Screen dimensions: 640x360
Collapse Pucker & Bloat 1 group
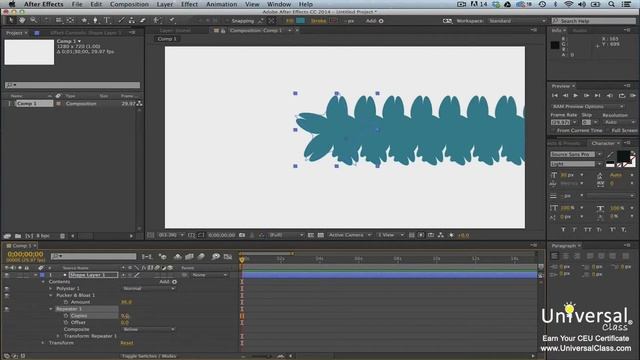tap(51, 295)
